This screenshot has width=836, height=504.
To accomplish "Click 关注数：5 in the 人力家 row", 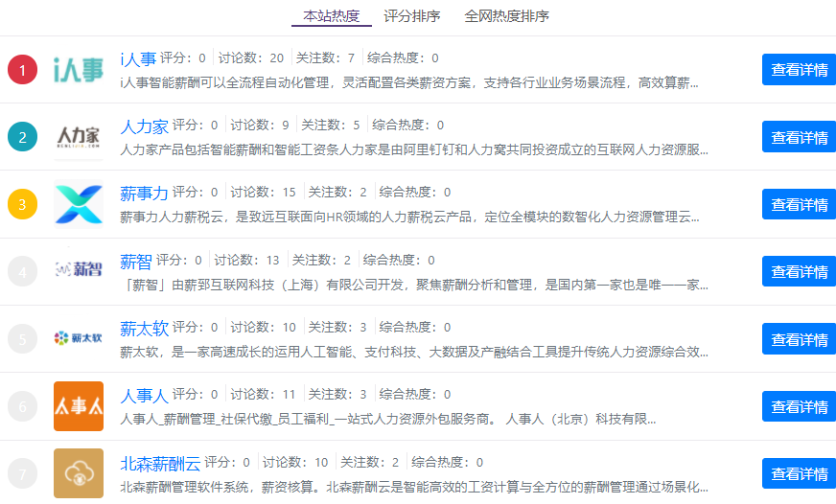I will [x=330, y=125].
